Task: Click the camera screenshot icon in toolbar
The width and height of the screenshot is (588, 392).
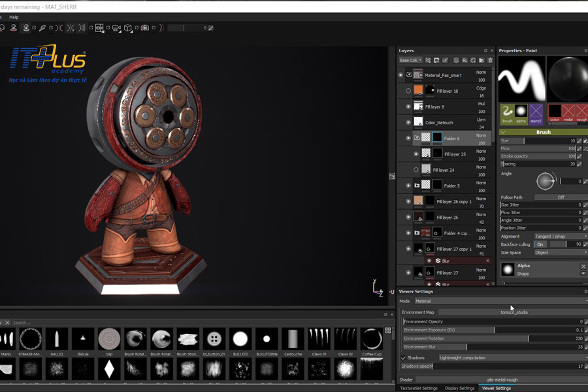Action: [x=144, y=28]
